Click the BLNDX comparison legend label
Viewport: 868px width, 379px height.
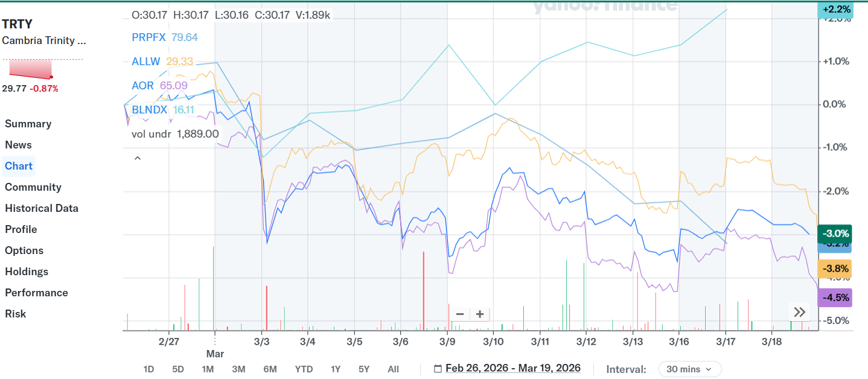(x=150, y=110)
